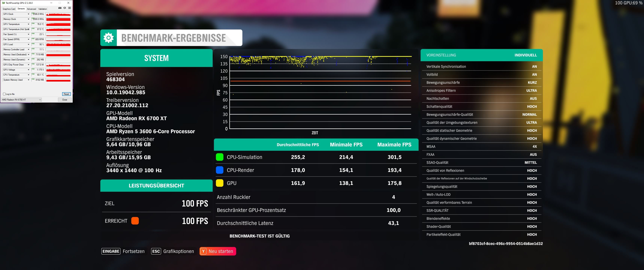Image resolution: width=644 pixels, height=270 pixels.
Task: Click the Close button in GPU-Z
Action: pos(65,100)
